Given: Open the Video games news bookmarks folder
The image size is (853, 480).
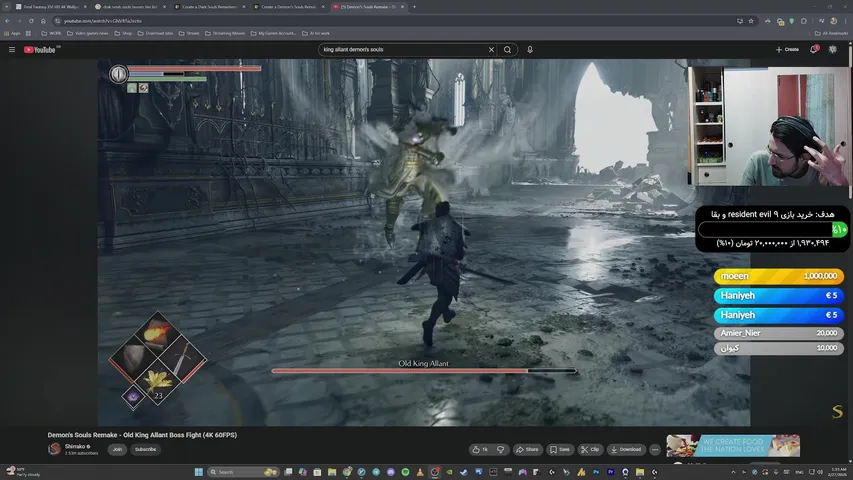Looking at the screenshot, I should pyautogui.click(x=87, y=33).
